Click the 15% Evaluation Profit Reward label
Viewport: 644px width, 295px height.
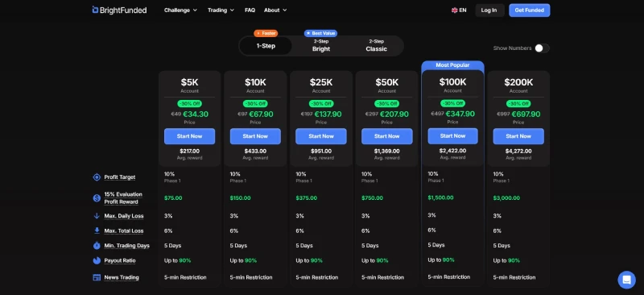tap(123, 198)
